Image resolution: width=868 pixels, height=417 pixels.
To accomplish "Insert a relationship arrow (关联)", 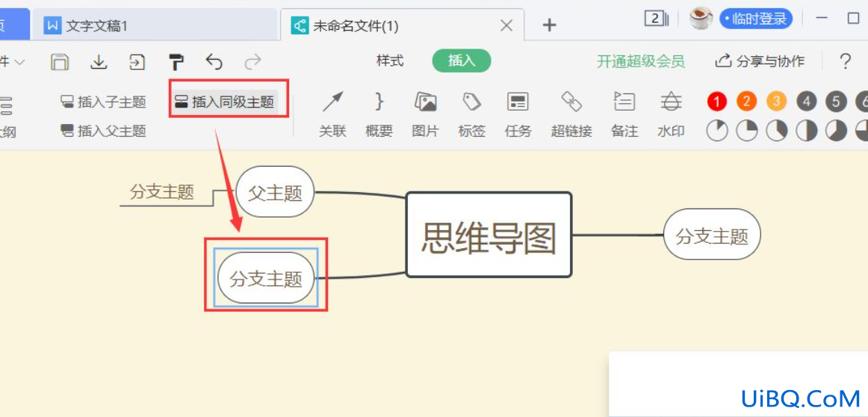I will [x=332, y=114].
